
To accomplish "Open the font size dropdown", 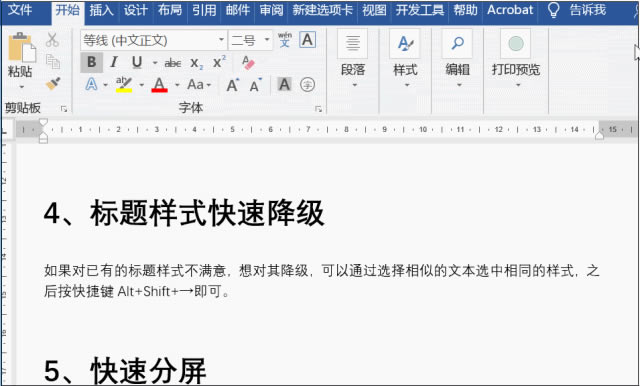I will pyautogui.click(x=267, y=40).
